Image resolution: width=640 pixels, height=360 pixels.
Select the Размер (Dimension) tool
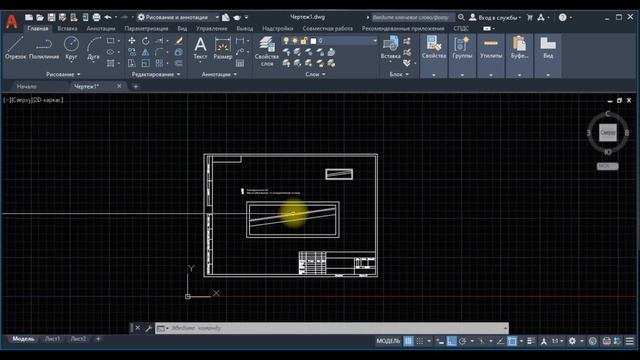(222, 48)
